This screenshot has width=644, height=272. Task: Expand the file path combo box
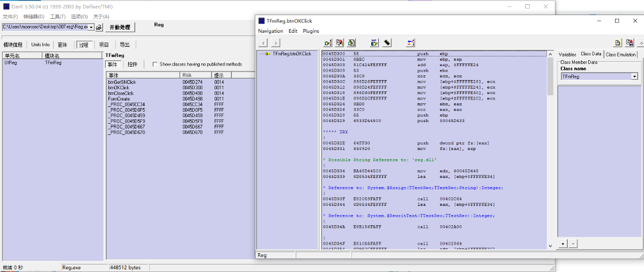91,27
